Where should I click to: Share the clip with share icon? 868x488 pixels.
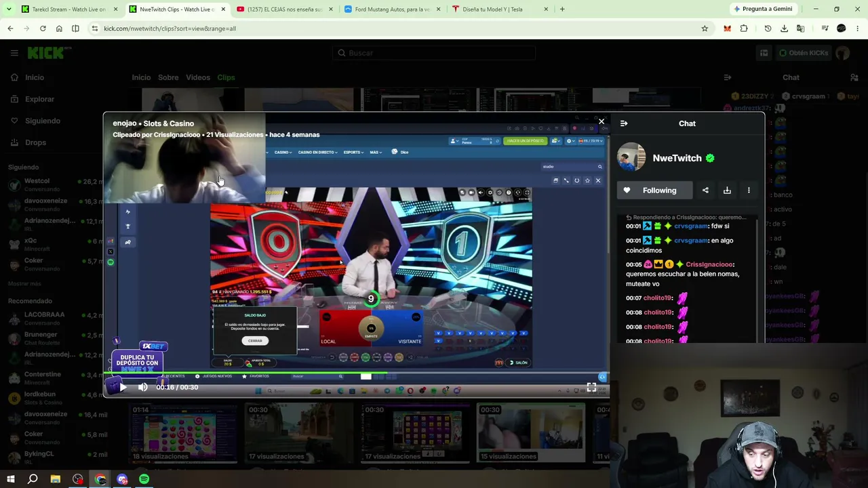(705, 190)
